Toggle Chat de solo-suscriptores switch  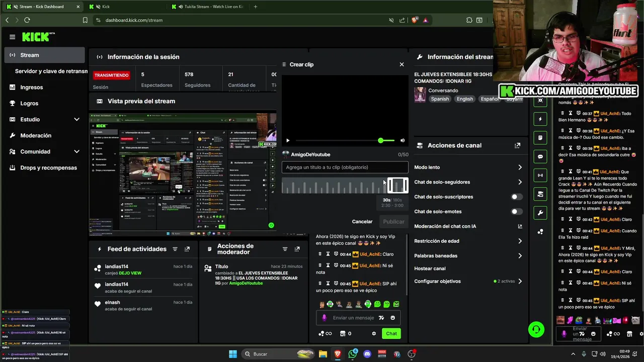point(516,197)
